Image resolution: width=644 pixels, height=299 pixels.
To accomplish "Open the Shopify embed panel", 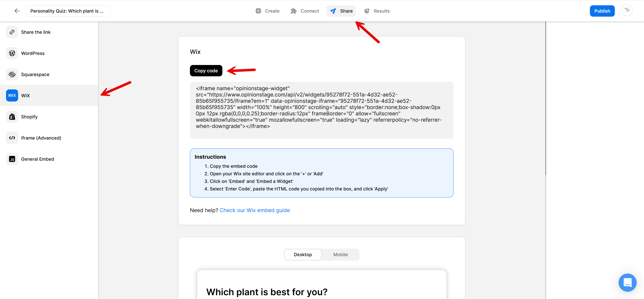I will coord(29,117).
